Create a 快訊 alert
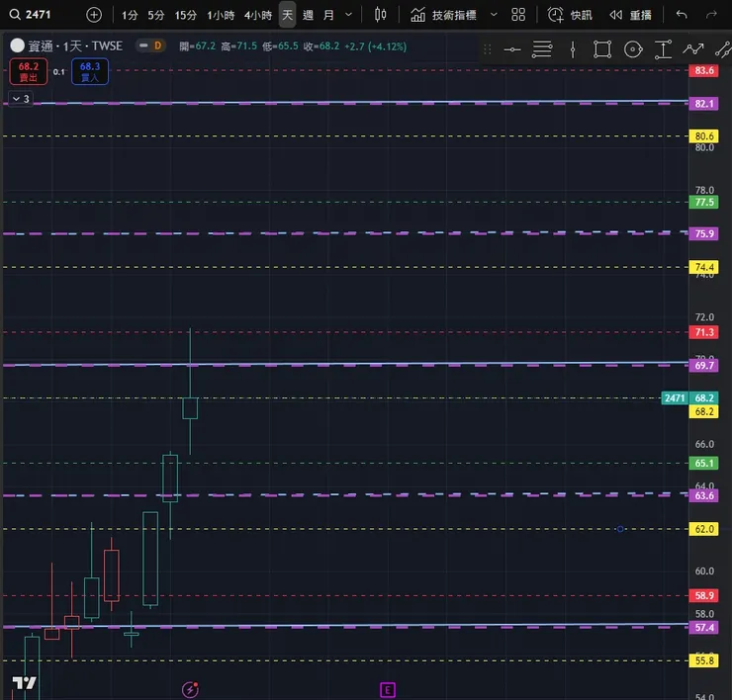732x700 pixels. (570, 15)
